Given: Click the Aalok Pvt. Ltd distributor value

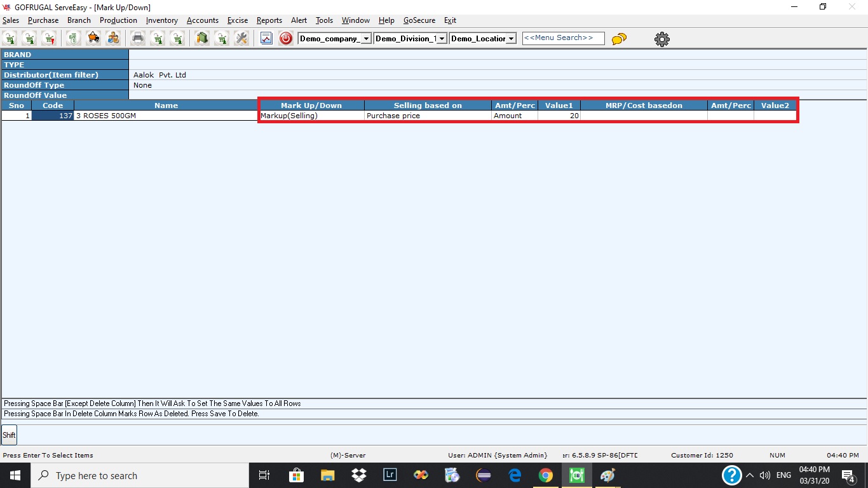Looking at the screenshot, I should point(159,75).
